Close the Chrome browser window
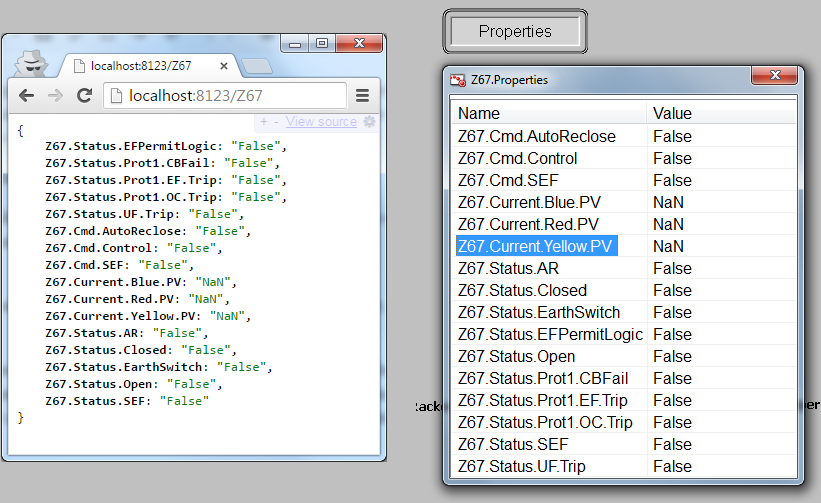Image resolution: width=821 pixels, height=503 pixels. 359,43
